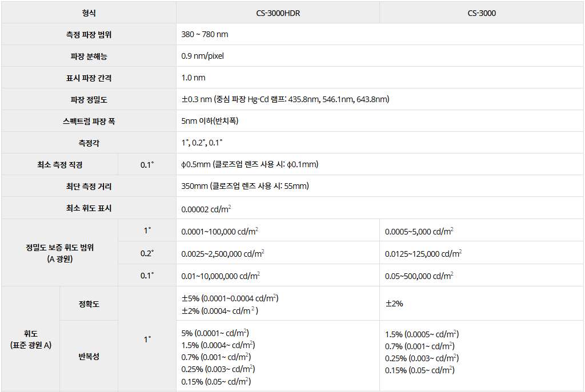Click the 스펙트럼 파장 폭 row label
The width and height of the screenshot is (585, 392).
[x=89, y=122]
